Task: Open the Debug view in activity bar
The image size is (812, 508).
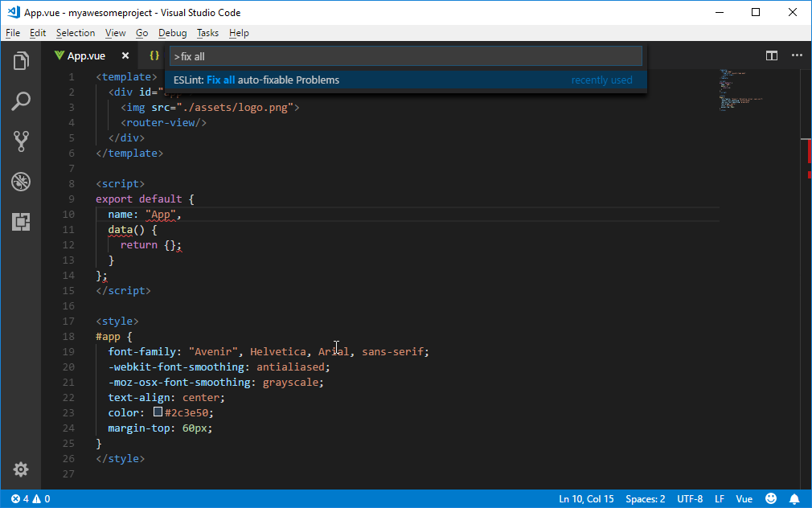Action: click(x=21, y=182)
